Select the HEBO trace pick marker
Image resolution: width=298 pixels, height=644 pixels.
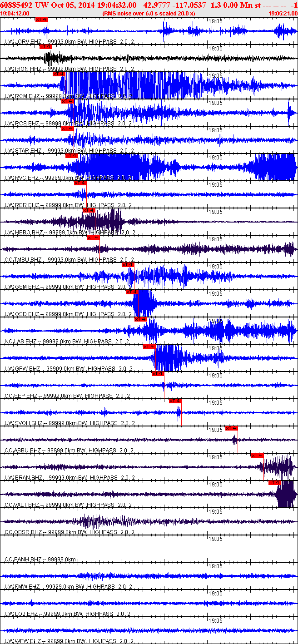point(89,210)
